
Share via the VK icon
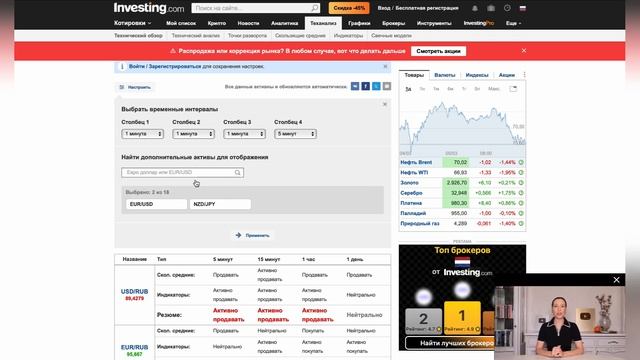point(355,86)
